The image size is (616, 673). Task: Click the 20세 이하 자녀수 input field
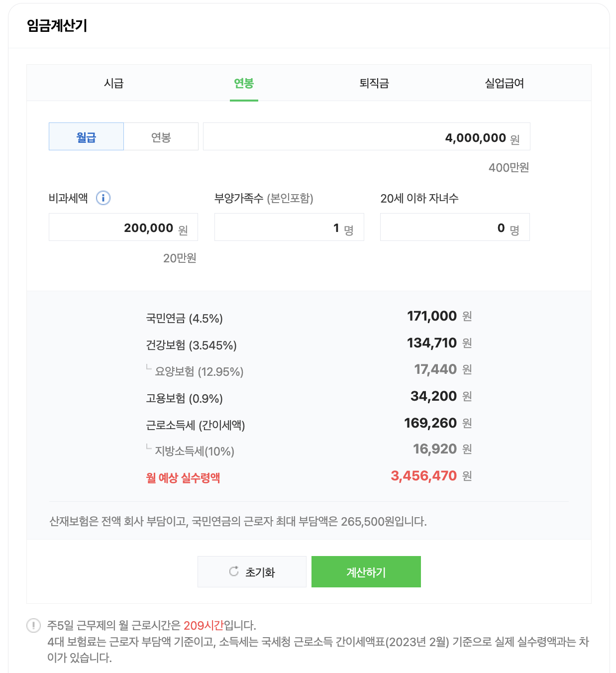click(x=455, y=227)
